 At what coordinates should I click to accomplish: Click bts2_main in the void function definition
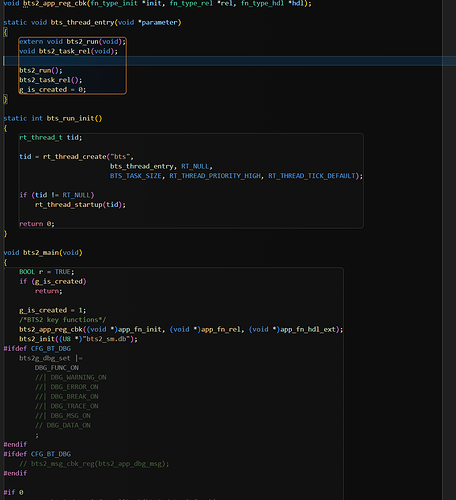click(x=41, y=253)
